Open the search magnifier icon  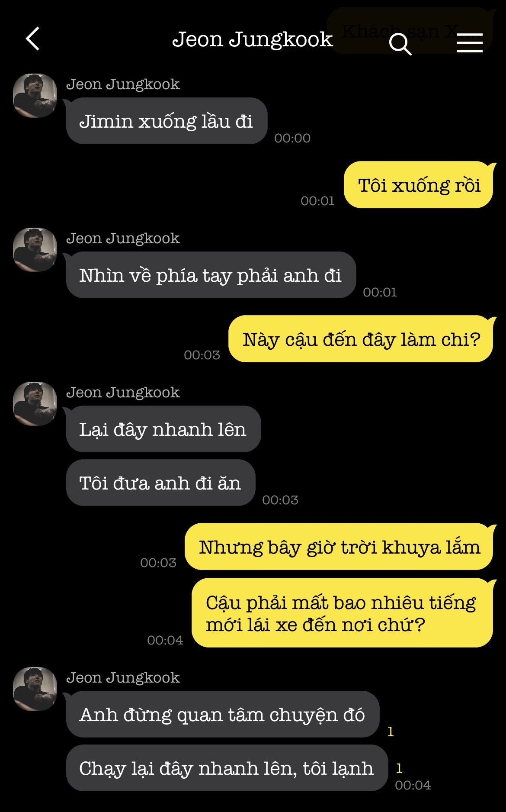pos(400,44)
